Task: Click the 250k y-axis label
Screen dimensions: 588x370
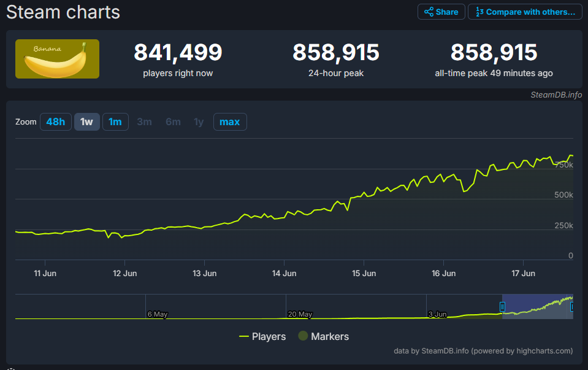Action: coord(563,226)
